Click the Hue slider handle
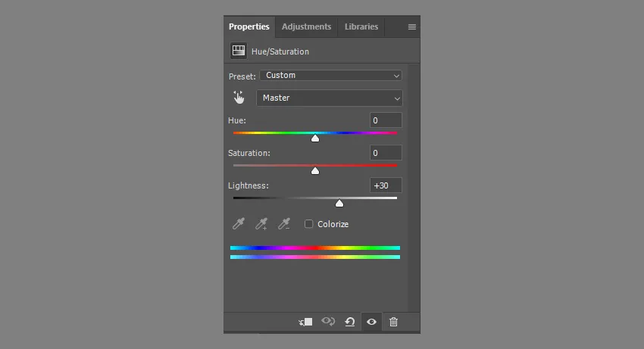The width and height of the screenshot is (644, 349). [315, 139]
